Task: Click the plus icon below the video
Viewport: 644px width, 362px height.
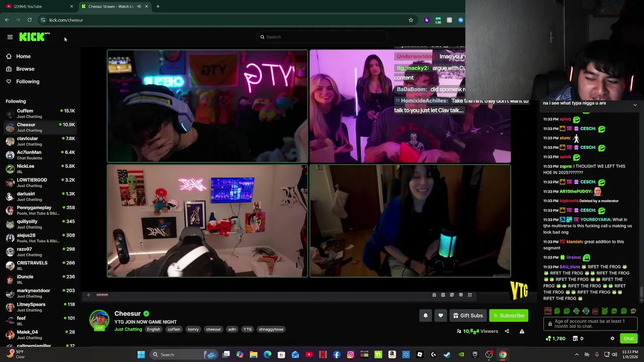Action: (x=88, y=295)
